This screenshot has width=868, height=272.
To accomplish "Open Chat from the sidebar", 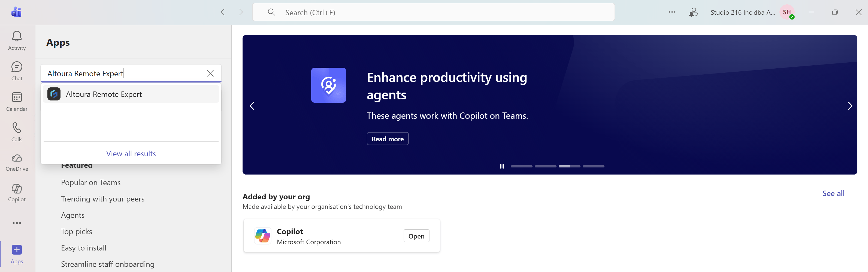I will pyautogui.click(x=17, y=71).
